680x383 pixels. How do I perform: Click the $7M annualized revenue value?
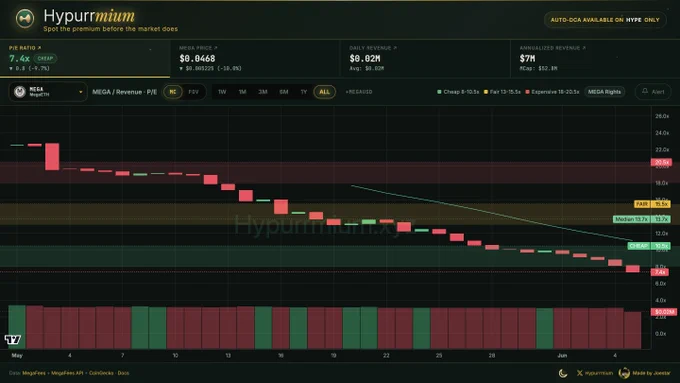527,59
